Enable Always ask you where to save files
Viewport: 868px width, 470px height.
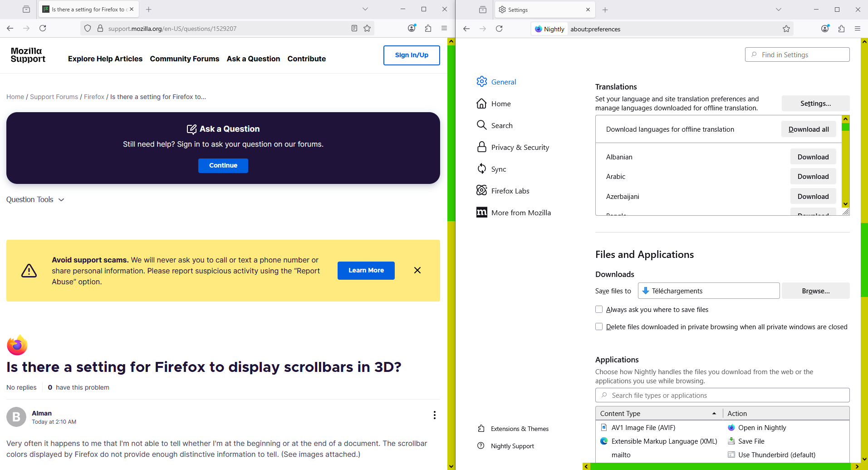pos(599,309)
